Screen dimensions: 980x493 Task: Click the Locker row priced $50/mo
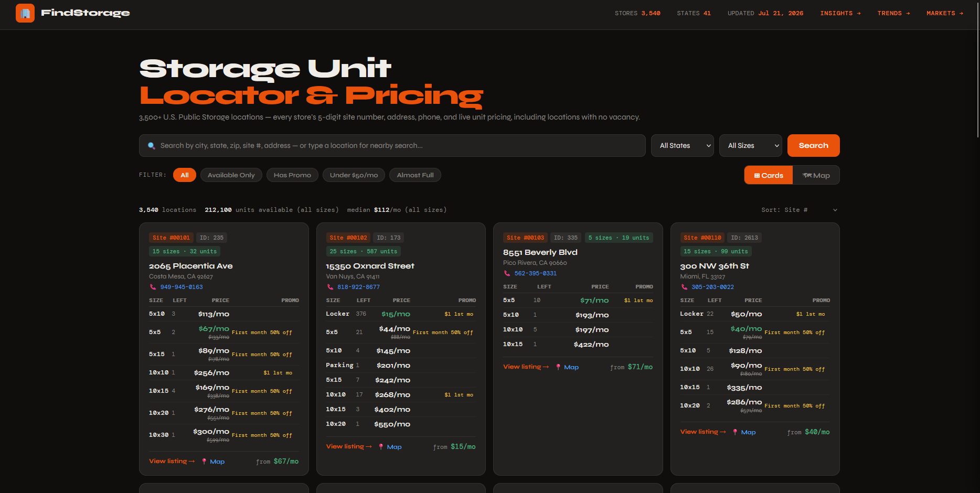coord(755,314)
